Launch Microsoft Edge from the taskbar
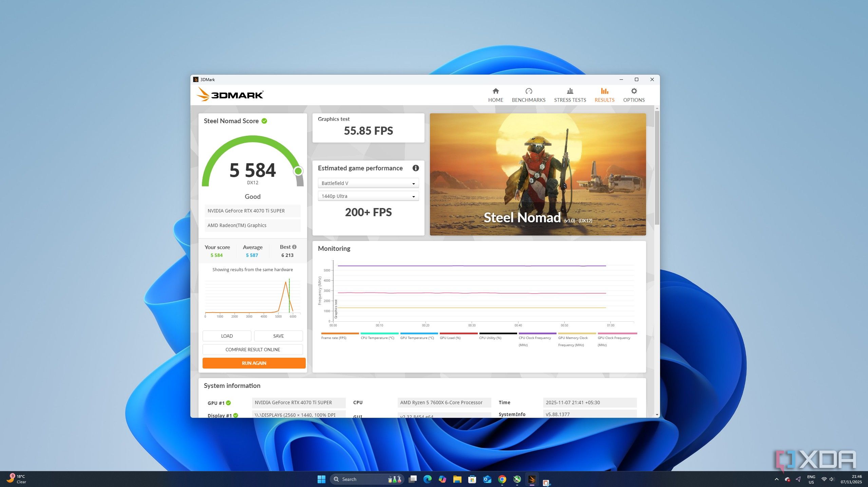The image size is (868, 487). pos(427,479)
